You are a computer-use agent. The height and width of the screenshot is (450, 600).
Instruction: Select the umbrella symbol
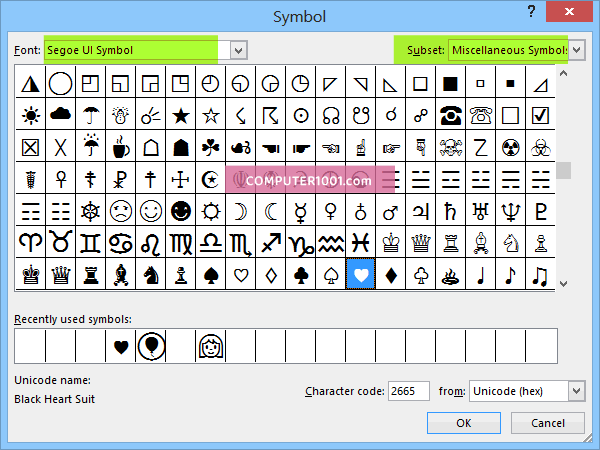coord(90,115)
